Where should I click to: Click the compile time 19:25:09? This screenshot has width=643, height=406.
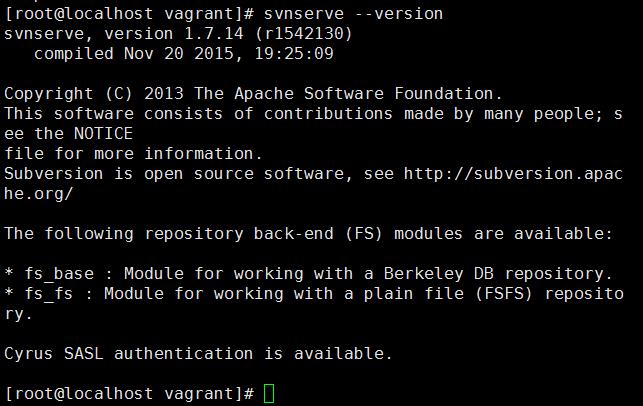(x=294, y=54)
